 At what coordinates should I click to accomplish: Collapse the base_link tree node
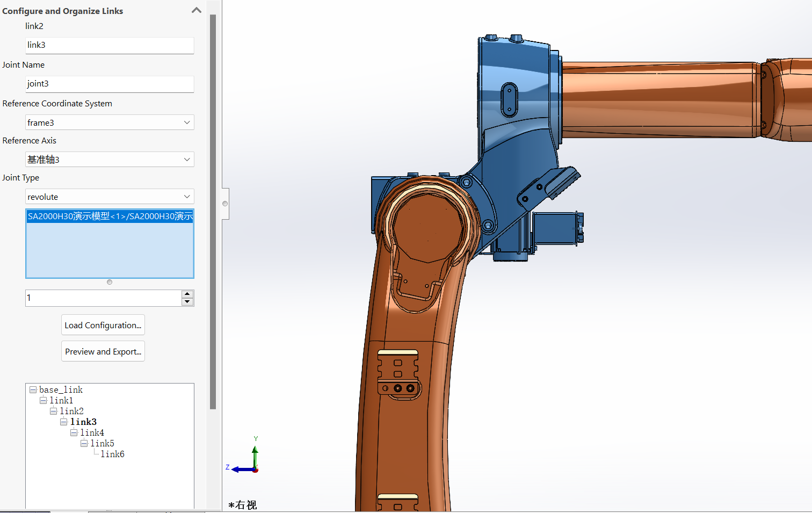tap(33, 389)
